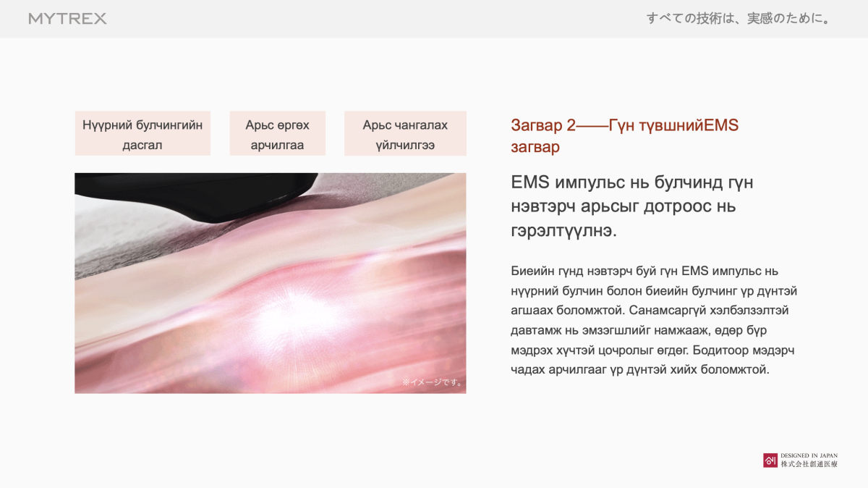The width and height of the screenshot is (868, 488).
Task: Click the red Загвар 2 heading
Action: (x=624, y=126)
